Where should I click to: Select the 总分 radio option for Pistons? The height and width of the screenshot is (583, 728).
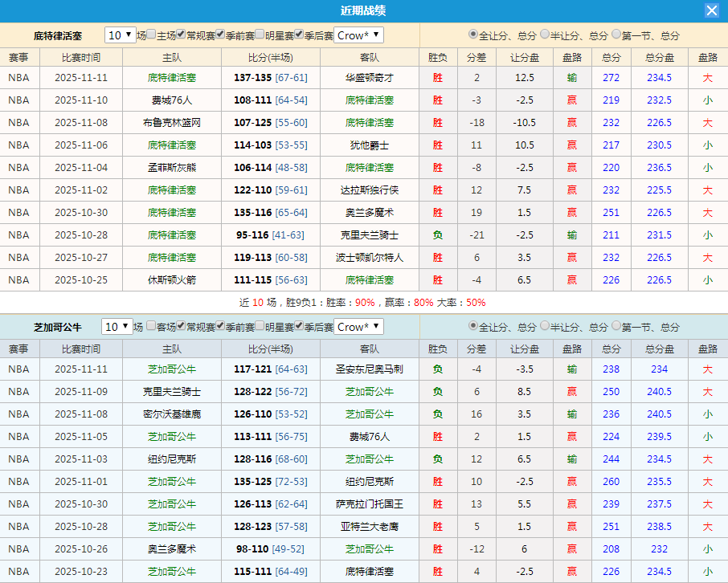(x=472, y=35)
